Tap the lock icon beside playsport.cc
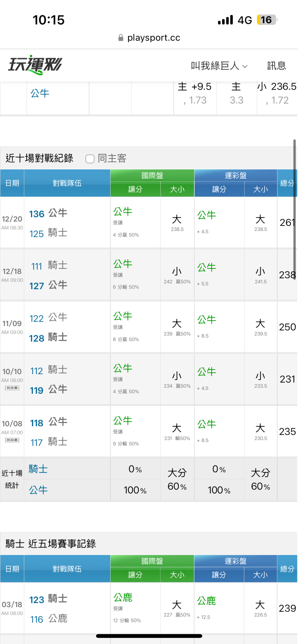Screen dimensions: 298x644 [121, 38]
